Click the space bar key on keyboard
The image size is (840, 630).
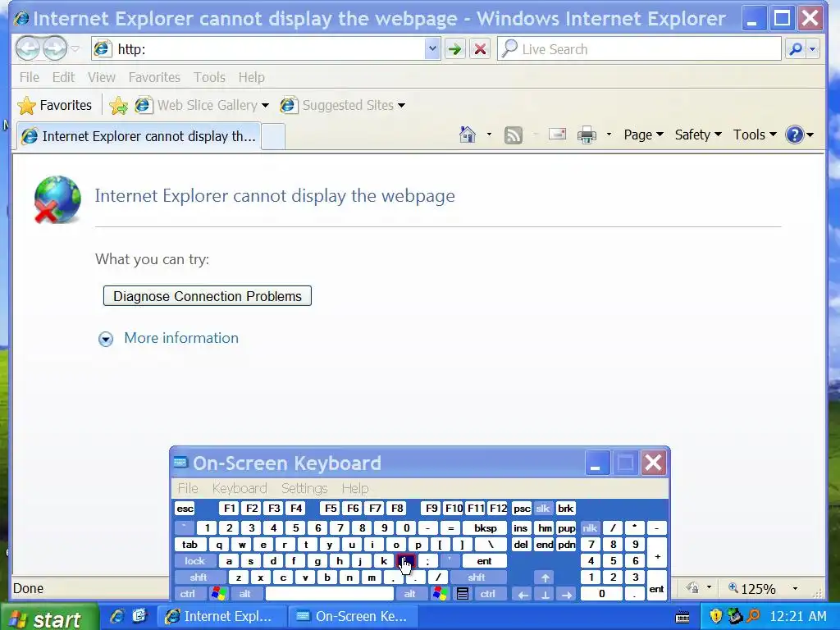tap(330, 594)
